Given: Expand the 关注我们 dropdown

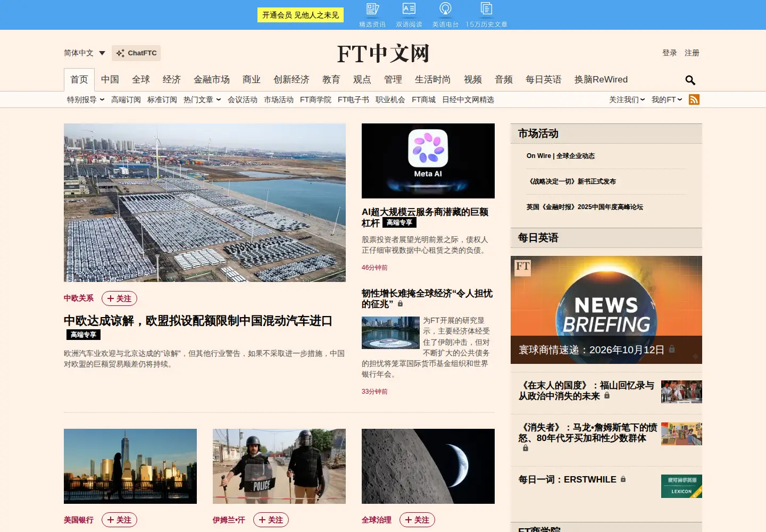Looking at the screenshot, I should tap(627, 99).
